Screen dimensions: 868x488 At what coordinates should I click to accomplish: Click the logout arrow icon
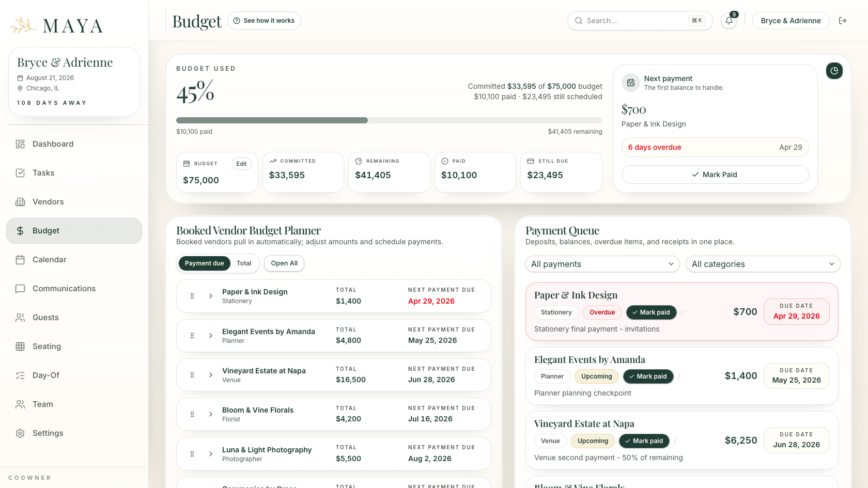tap(843, 21)
